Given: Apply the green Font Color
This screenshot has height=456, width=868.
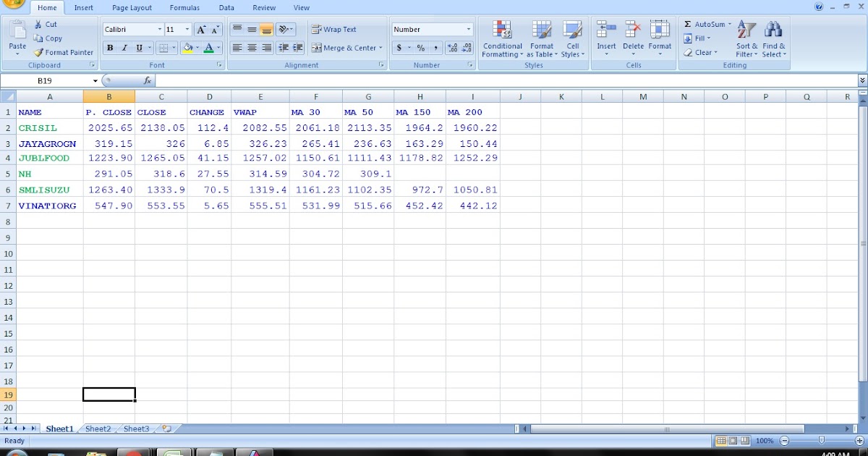Looking at the screenshot, I should click(x=208, y=48).
